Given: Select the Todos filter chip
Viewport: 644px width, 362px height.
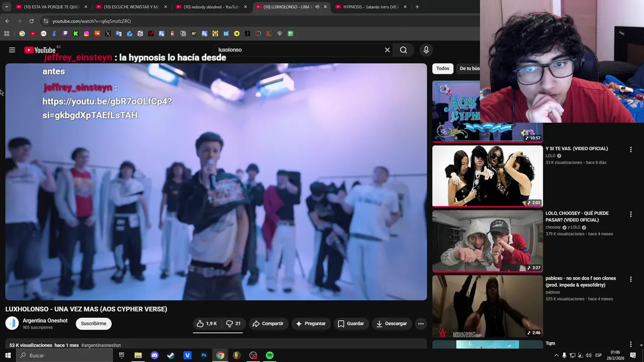Looking at the screenshot, I should (443, 68).
